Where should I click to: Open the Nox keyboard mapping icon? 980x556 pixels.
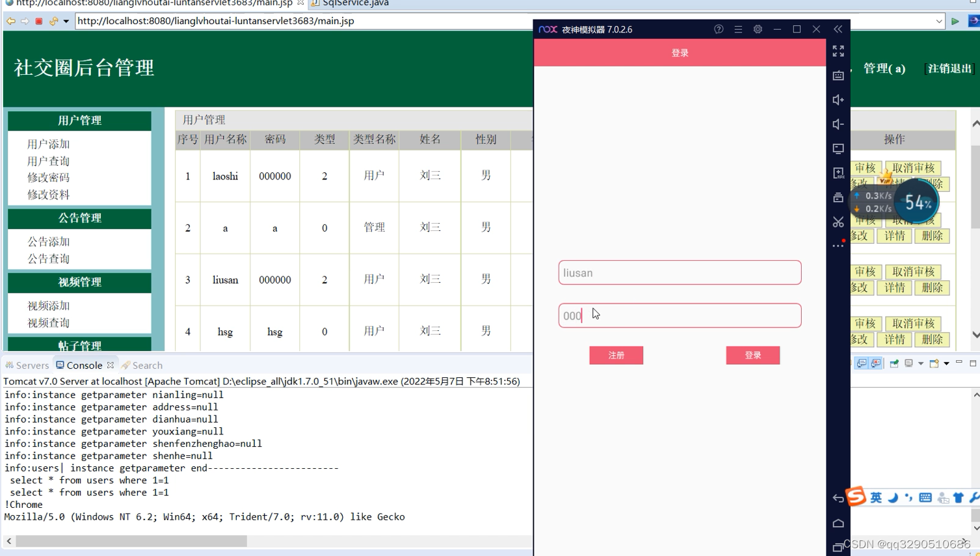(838, 75)
